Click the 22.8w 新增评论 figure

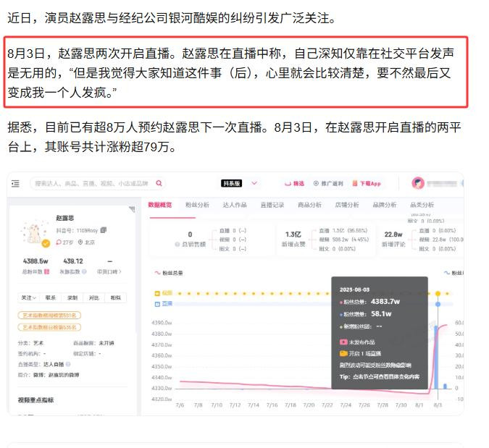[x=393, y=234]
